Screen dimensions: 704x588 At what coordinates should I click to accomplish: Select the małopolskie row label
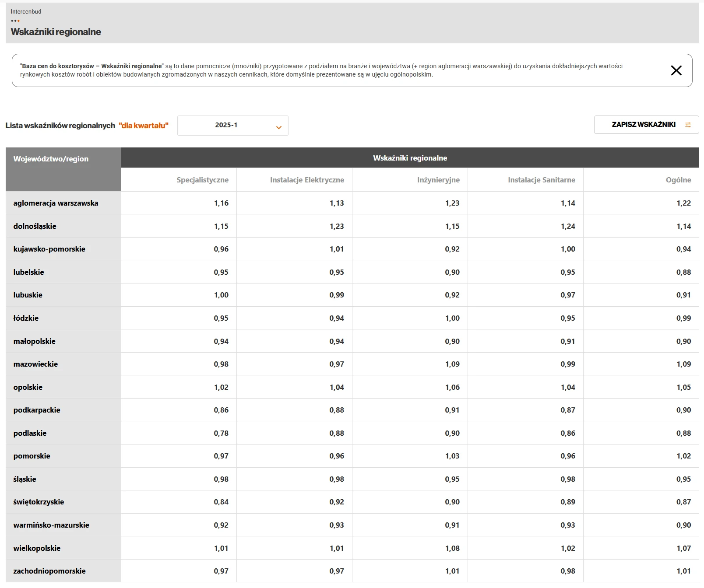coord(34,341)
